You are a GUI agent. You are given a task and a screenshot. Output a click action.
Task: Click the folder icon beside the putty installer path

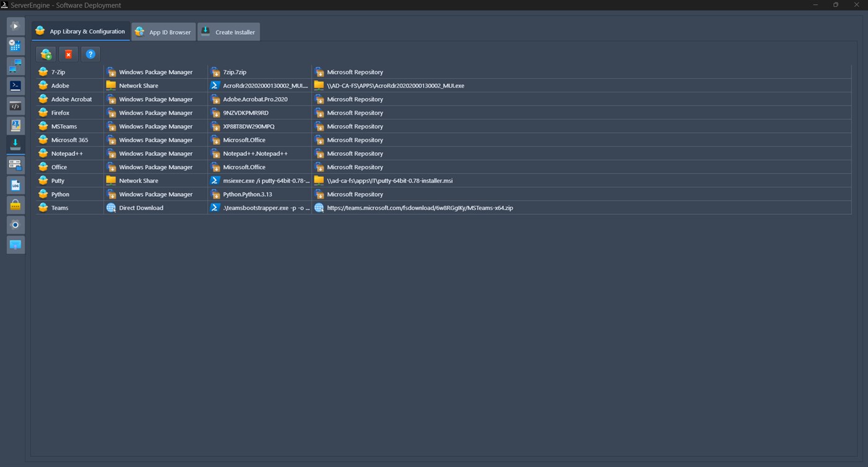pyautogui.click(x=319, y=181)
